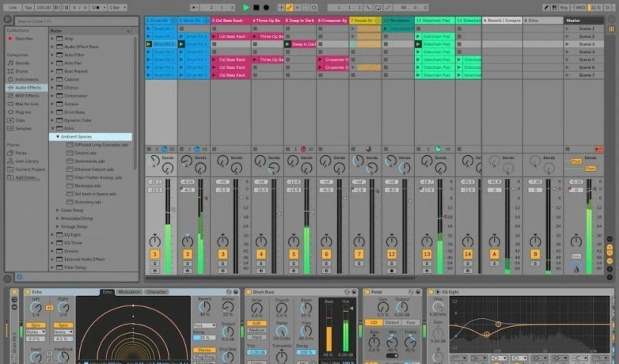Viewport: 619px width, 364px height.
Task: Select the Sounds category
Action: (22, 63)
